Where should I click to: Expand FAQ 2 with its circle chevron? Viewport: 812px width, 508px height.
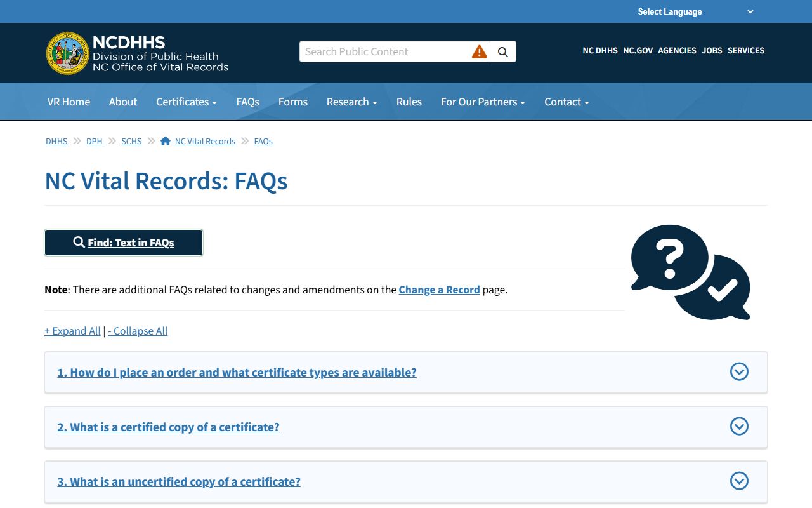click(x=739, y=426)
